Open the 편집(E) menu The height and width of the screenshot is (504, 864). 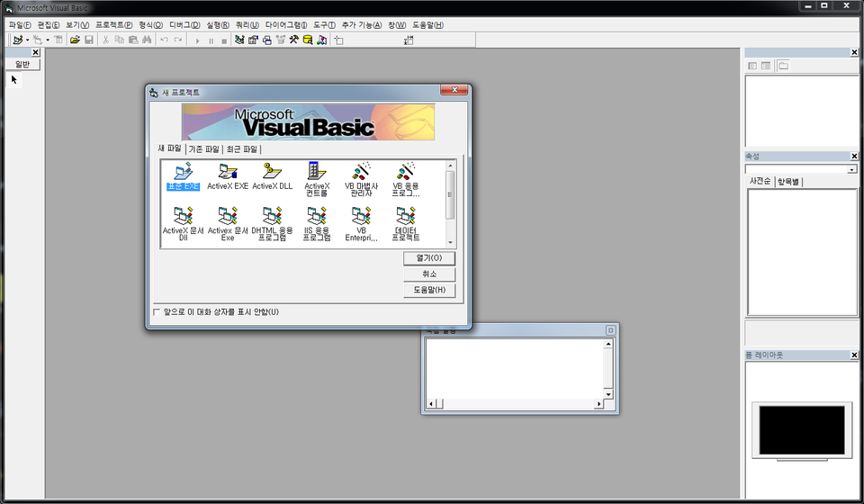pos(49,25)
